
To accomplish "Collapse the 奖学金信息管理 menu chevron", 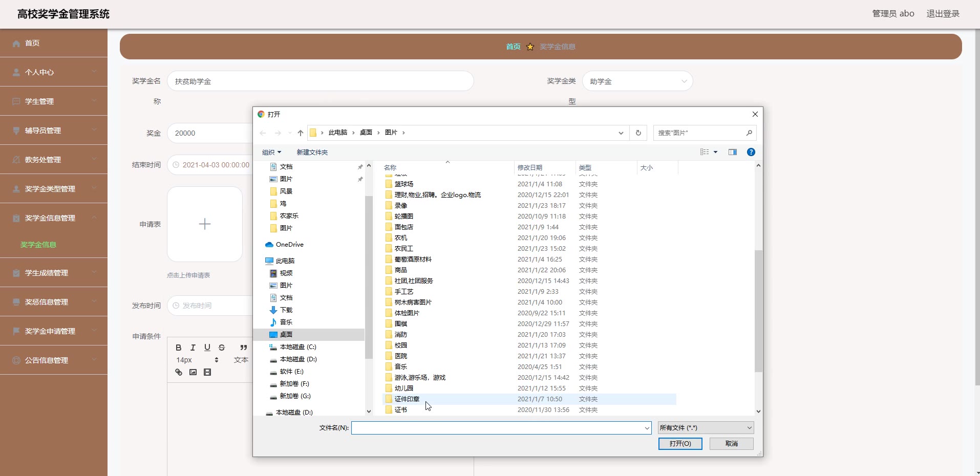I will (94, 218).
